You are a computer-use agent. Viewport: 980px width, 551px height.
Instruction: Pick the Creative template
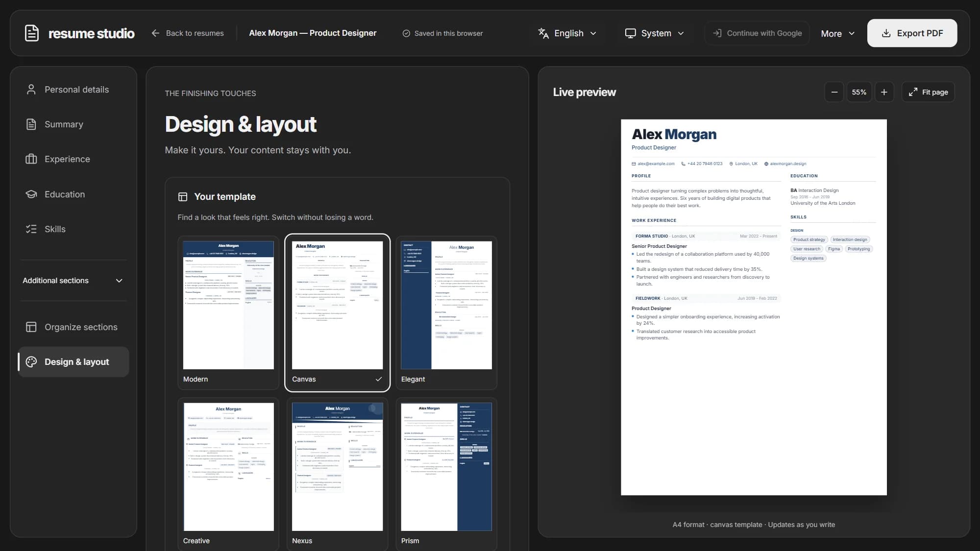[228, 474]
